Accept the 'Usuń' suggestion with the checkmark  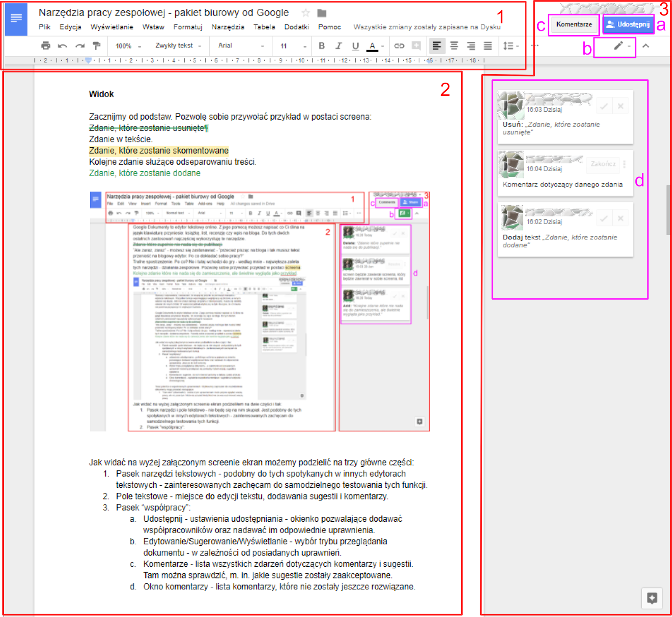tap(604, 107)
